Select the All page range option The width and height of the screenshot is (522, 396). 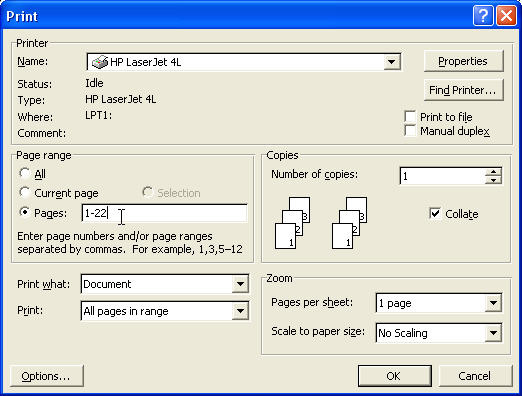[x=25, y=173]
